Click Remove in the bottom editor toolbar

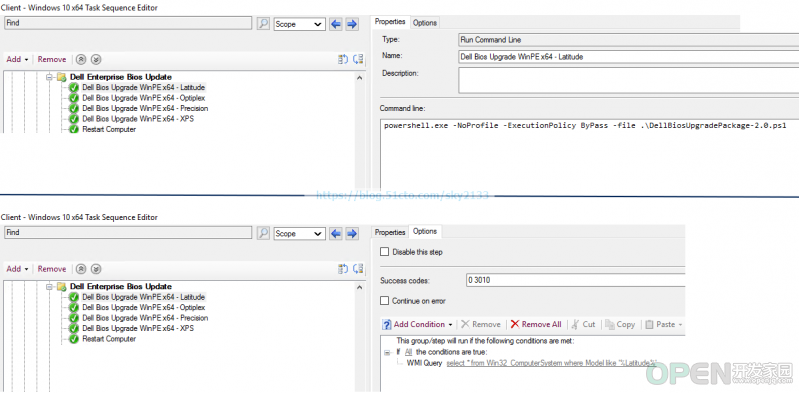52,269
